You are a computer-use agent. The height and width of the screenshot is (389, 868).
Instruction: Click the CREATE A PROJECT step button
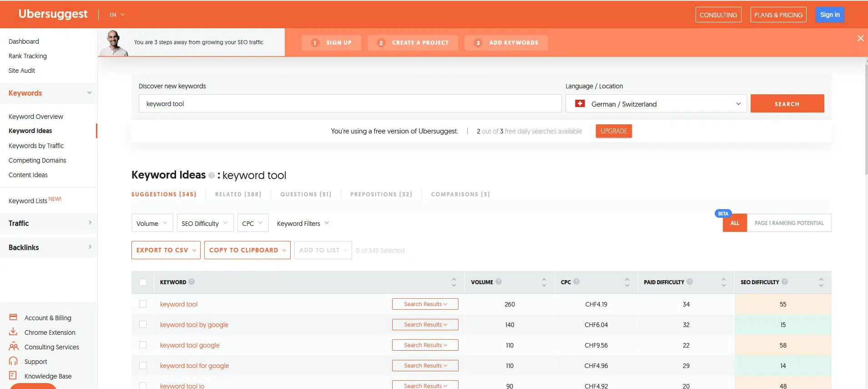pos(413,43)
